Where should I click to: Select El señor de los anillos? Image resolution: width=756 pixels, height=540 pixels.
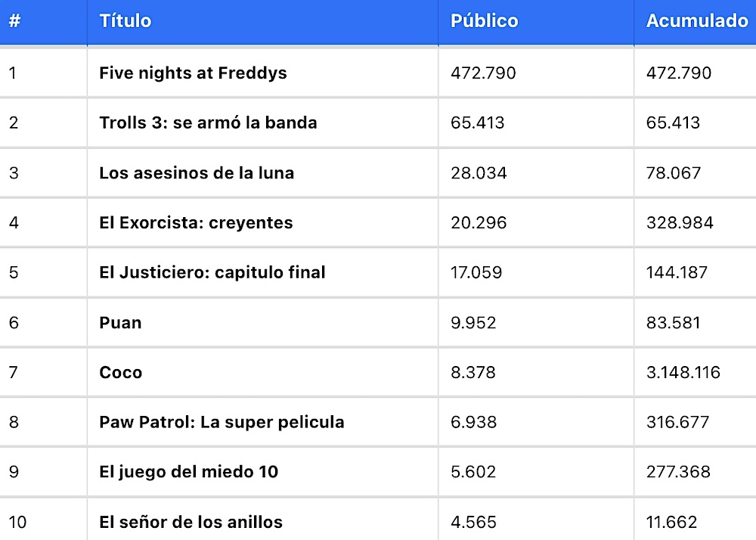pos(191,522)
